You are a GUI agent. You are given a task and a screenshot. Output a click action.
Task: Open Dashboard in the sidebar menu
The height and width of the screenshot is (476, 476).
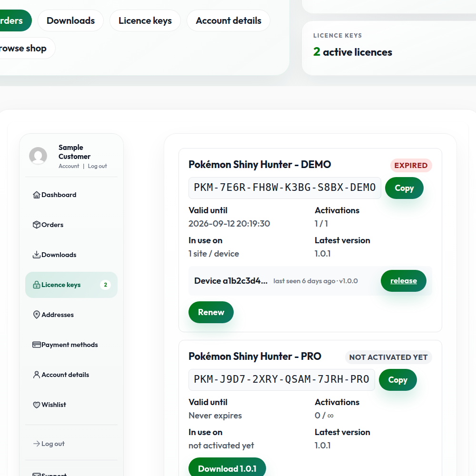point(71,195)
